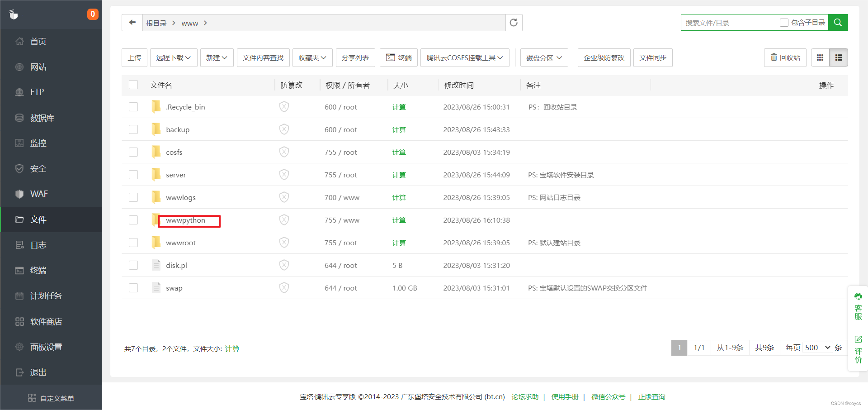Viewport: 868px width, 410px height.
Task: Toggle tamper-proof shield for .Recycle_bin
Action: [284, 107]
